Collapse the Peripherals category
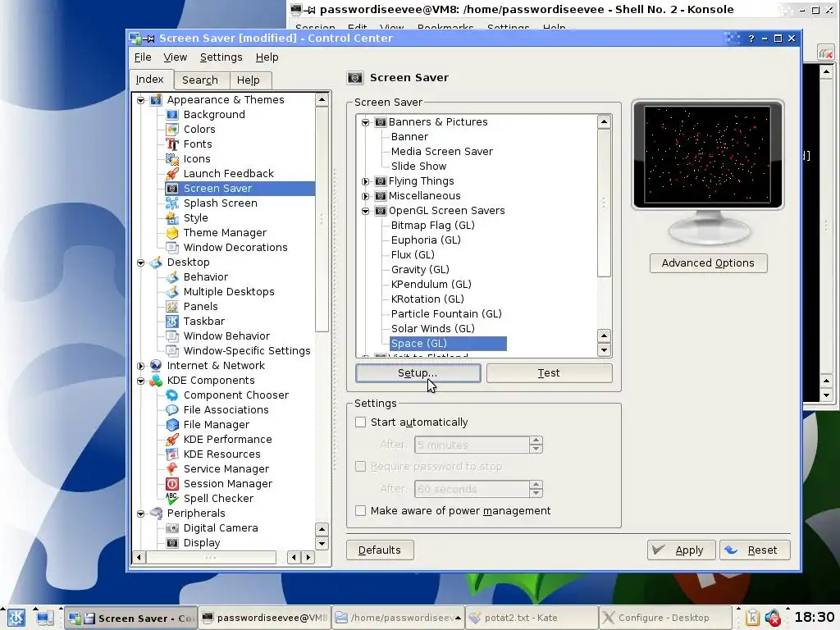This screenshot has width=840, height=630. 141,514
